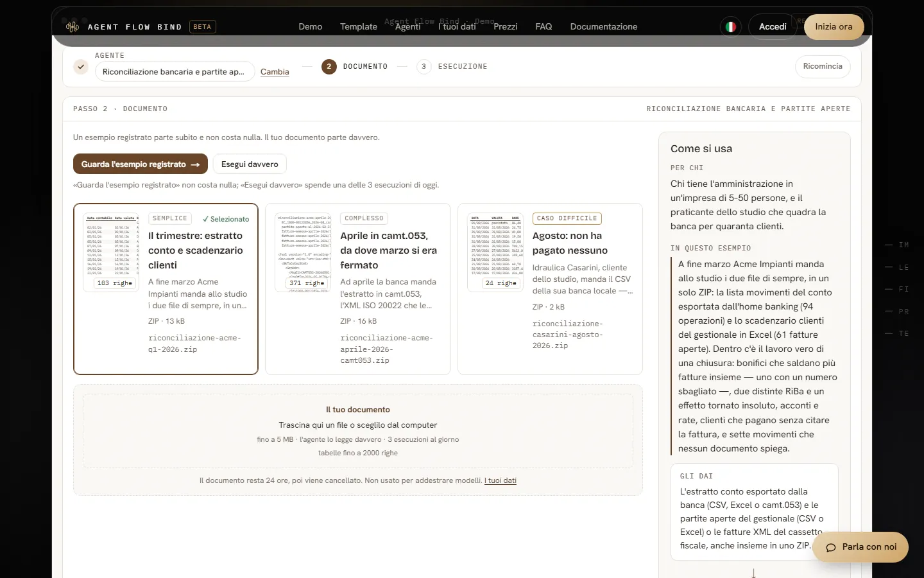
Task: Go to the Documentazione nav item
Action: point(603,26)
